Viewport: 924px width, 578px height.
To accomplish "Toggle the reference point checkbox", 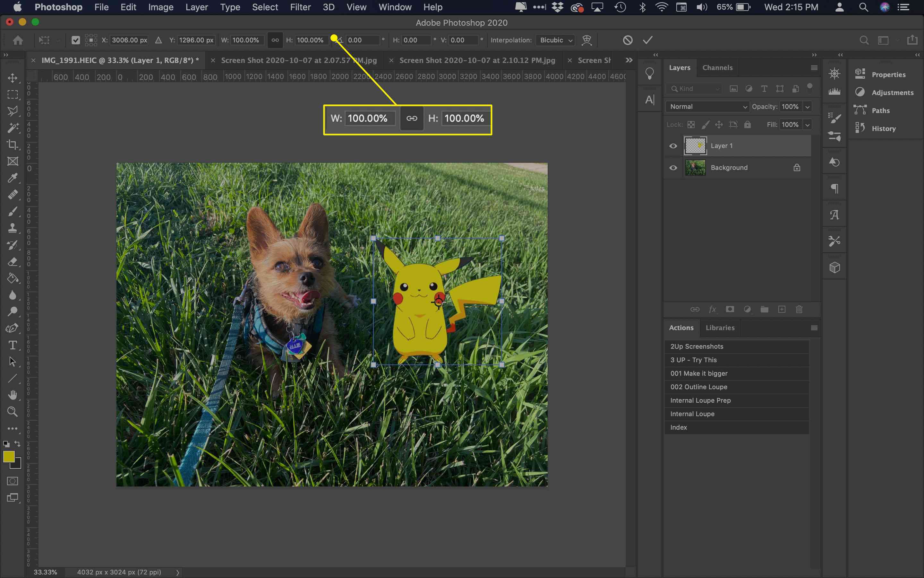I will tap(76, 40).
